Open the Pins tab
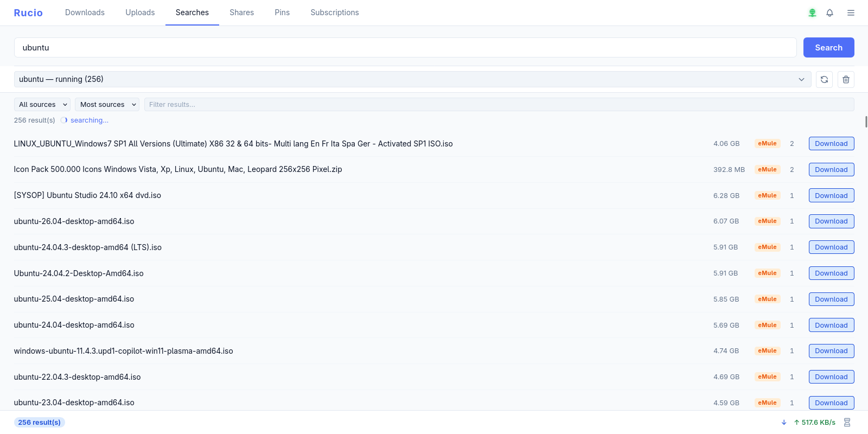The height and width of the screenshot is (434, 868). pos(282,12)
